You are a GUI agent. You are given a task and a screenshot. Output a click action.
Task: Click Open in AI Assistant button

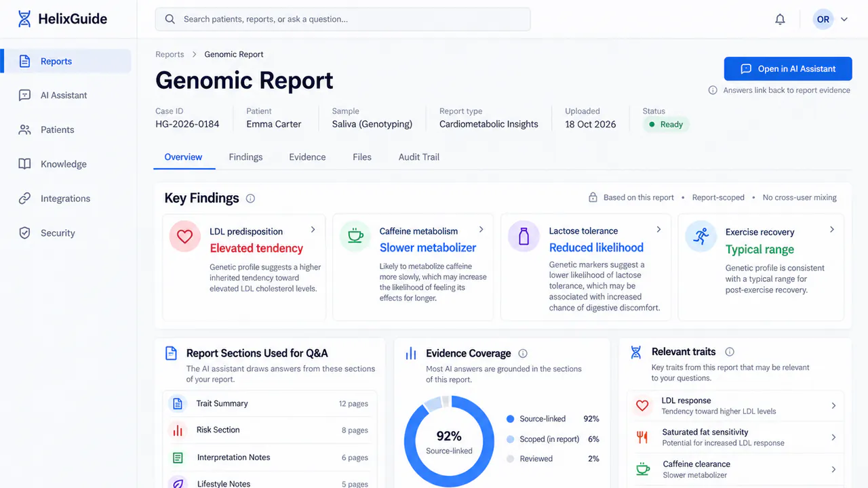click(788, 69)
